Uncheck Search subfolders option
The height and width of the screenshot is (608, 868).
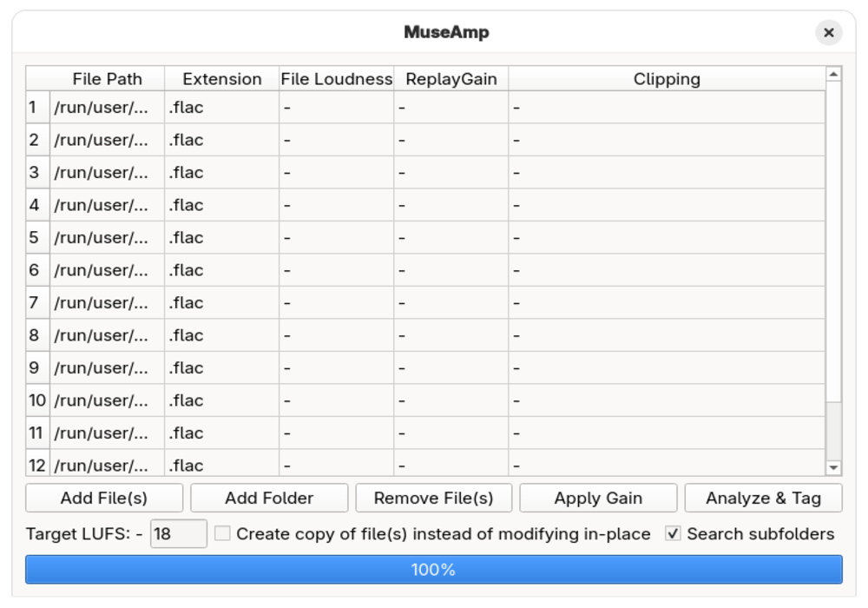click(673, 533)
